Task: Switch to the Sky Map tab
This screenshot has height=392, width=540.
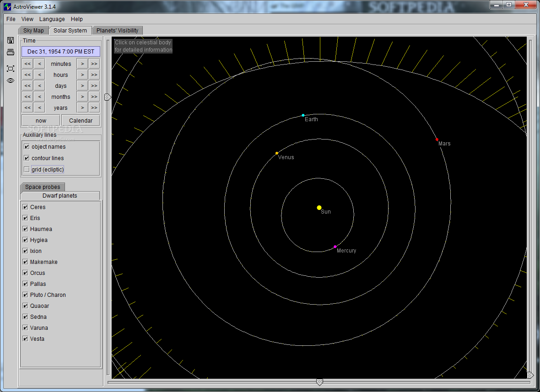Action: (x=33, y=30)
